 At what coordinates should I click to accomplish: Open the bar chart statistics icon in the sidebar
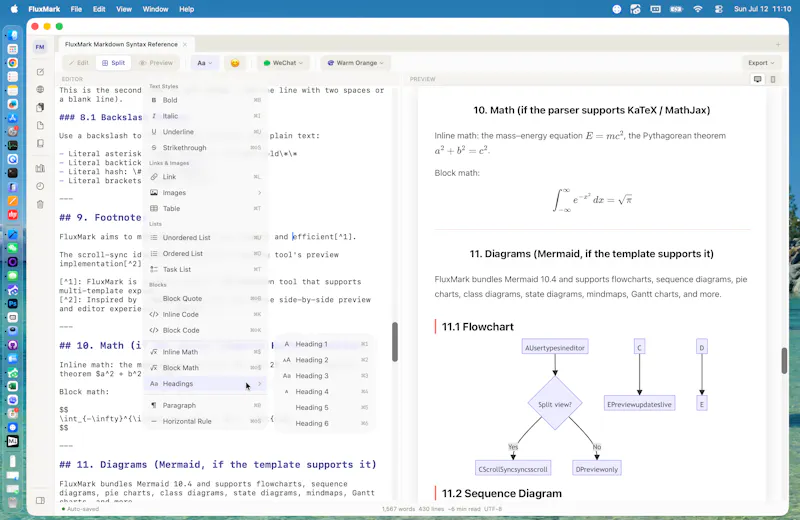point(40,168)
